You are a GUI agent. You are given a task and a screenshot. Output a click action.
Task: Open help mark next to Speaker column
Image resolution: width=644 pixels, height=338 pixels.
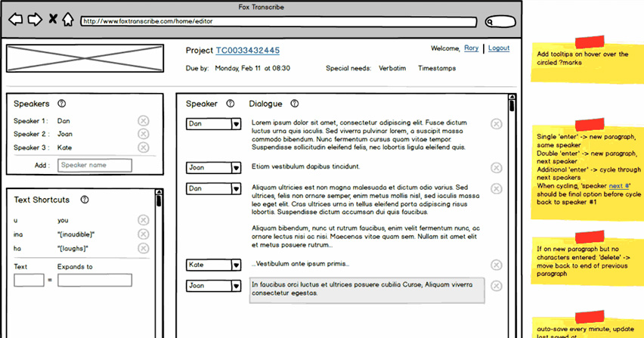click(x=231, y=104)
